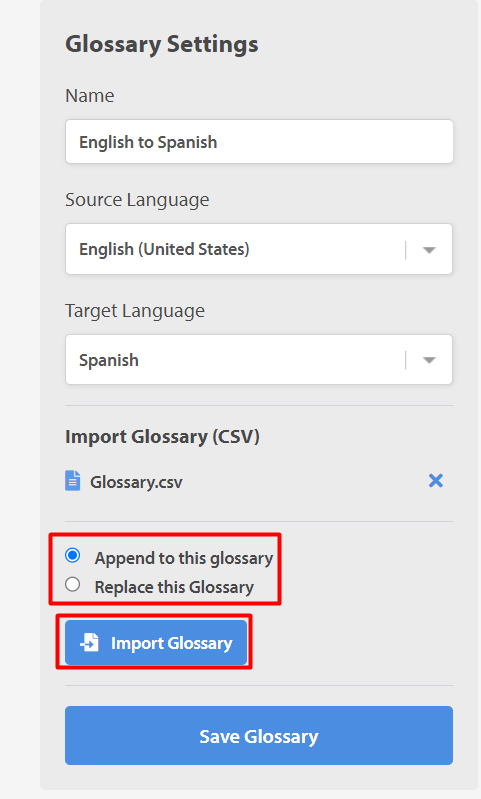Click the Save Glossary button

[x=259, y=735]
